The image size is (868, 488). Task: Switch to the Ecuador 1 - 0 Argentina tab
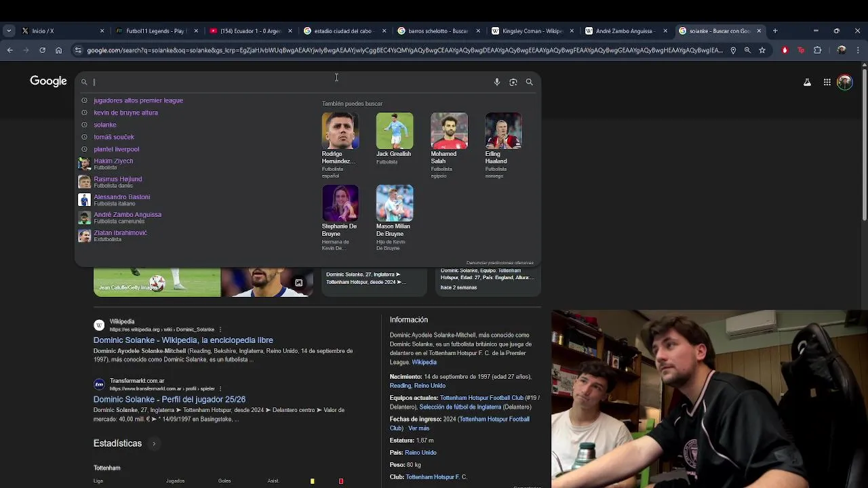250,30
